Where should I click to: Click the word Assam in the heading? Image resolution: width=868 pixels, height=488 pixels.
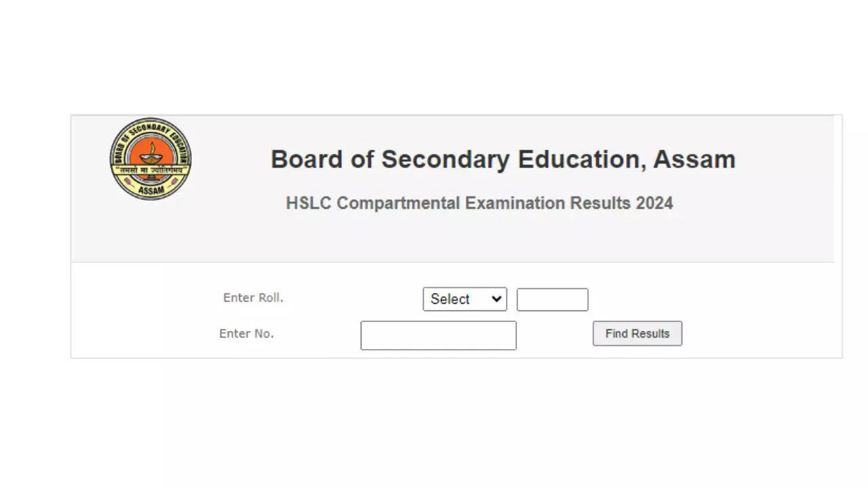point(694,159)
